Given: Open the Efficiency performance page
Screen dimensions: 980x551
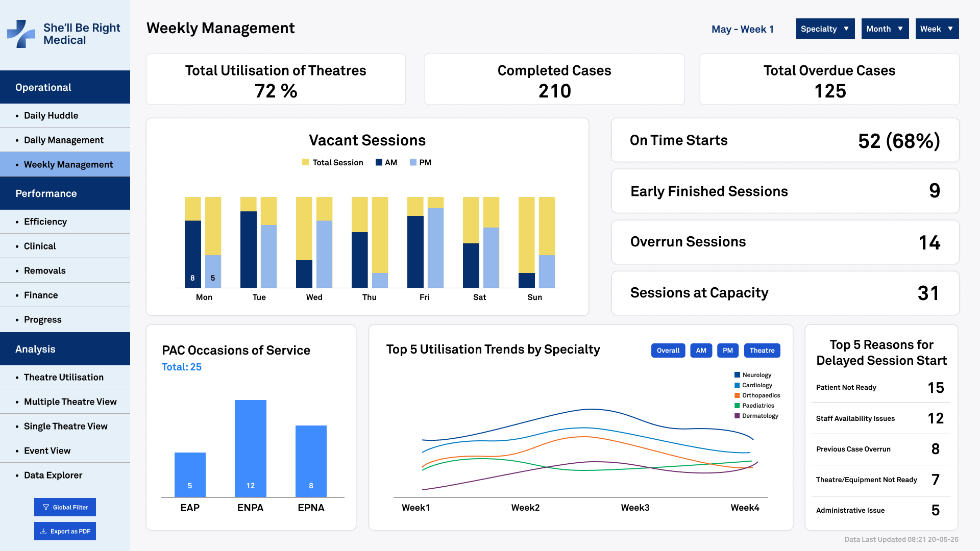Looking at the screenshot, I should pyautogui.click(x=65, y=221).
